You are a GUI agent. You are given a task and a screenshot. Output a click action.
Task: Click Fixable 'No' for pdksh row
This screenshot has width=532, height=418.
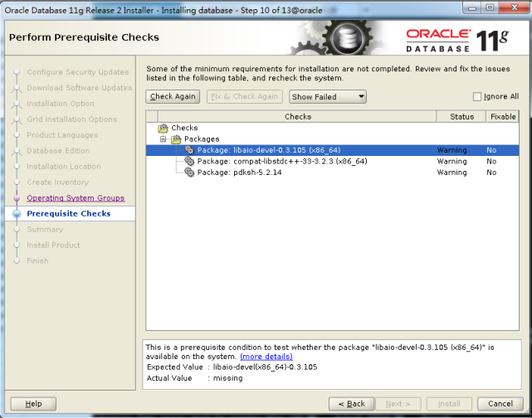point(491,173)
